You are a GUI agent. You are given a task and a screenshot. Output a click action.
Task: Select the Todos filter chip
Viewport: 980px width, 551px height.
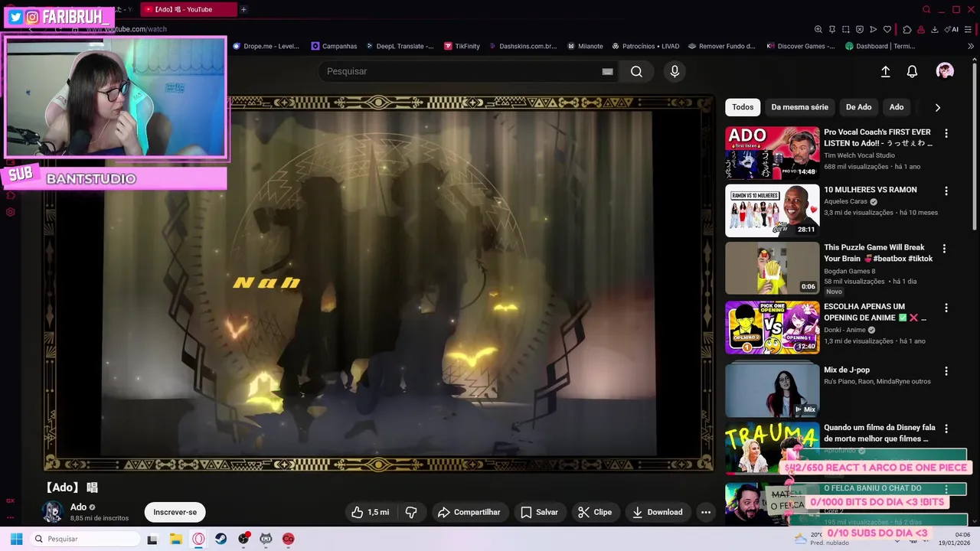743,107
